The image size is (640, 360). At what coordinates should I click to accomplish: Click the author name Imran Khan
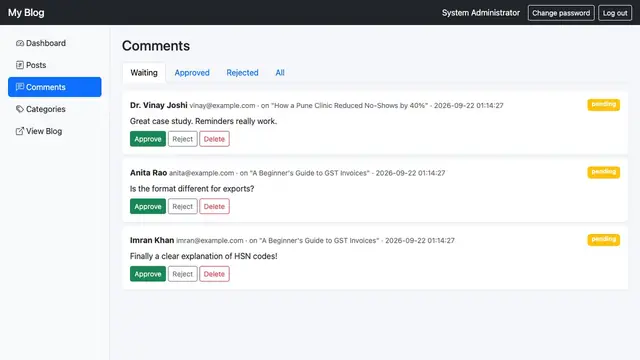click(152, 240)
